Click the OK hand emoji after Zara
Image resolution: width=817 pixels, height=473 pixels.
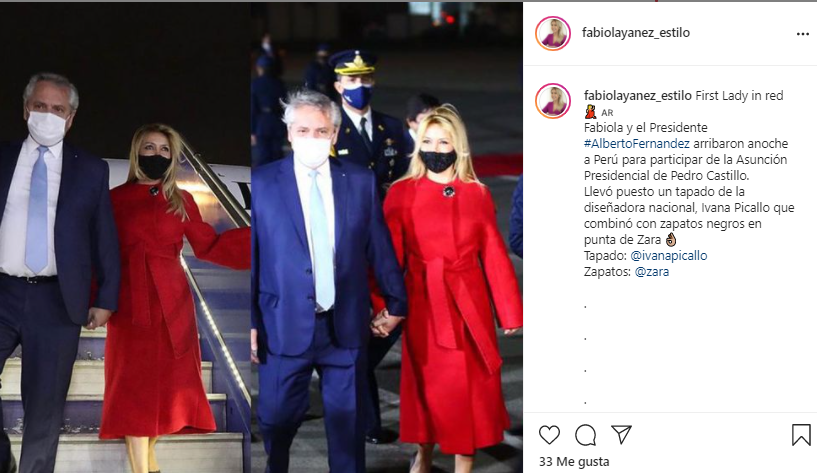[x=671, y=240]
